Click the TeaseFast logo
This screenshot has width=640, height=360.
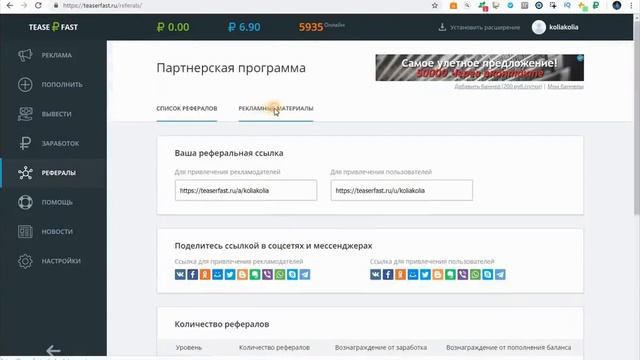[x=53, y=27]
